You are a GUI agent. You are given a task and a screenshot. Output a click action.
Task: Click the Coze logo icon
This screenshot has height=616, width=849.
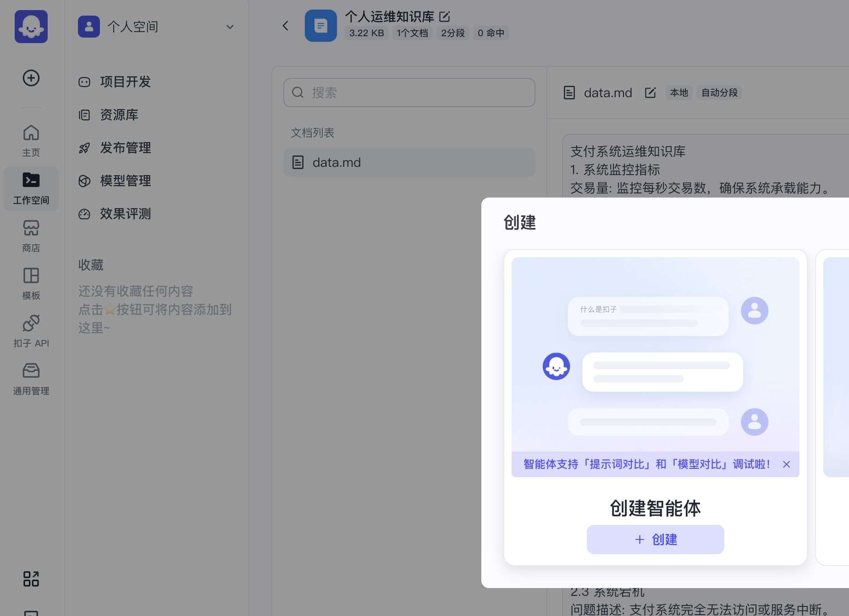31,27
